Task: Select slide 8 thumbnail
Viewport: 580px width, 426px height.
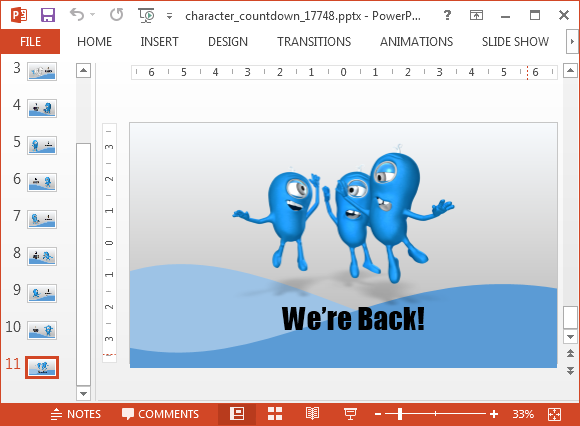Action: pos(42,256)
